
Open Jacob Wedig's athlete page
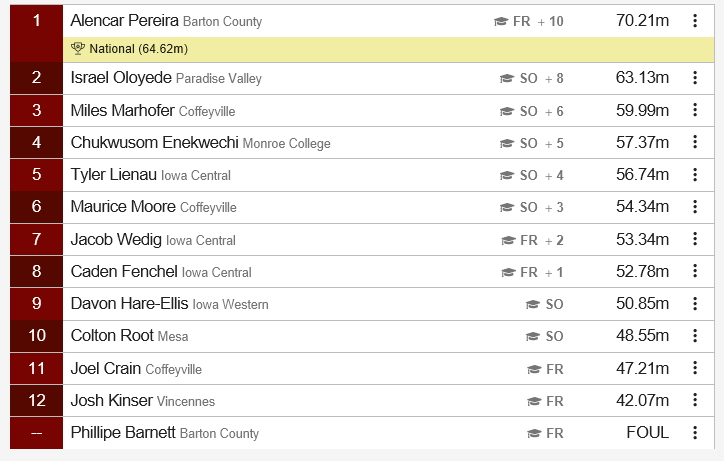(x=116, y=240)
